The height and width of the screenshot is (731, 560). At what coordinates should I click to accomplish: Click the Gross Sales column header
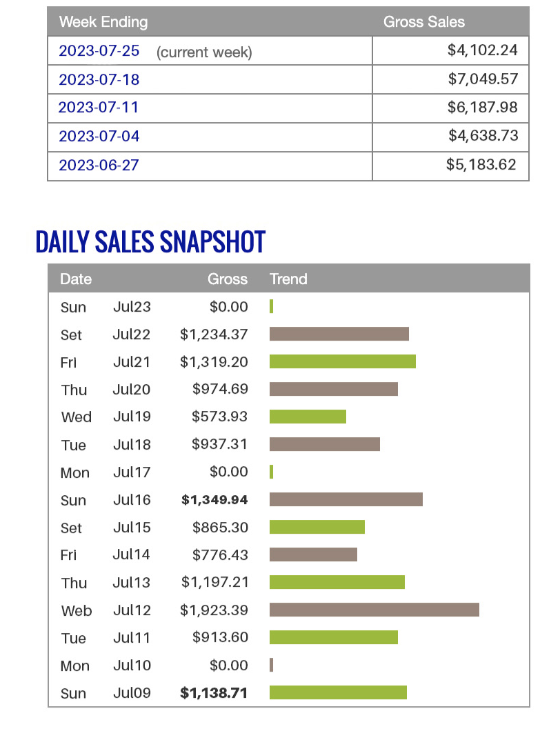coord(423,22)
